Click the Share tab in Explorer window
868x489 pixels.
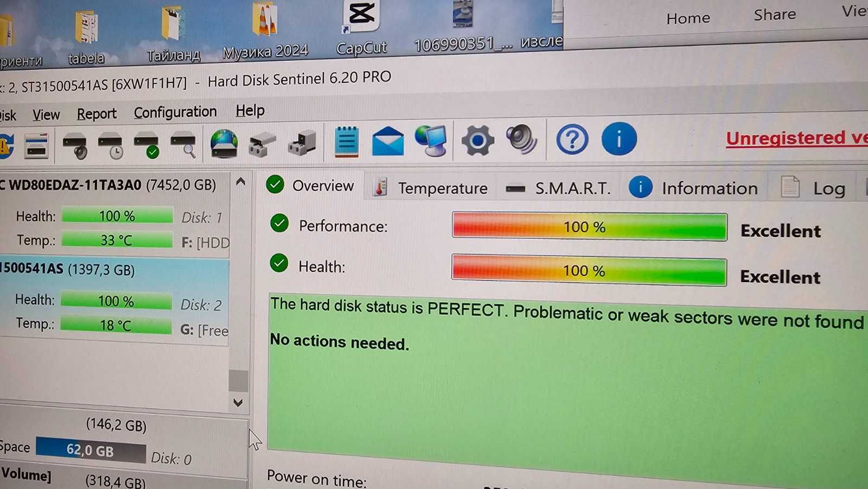tap(775, 15)
